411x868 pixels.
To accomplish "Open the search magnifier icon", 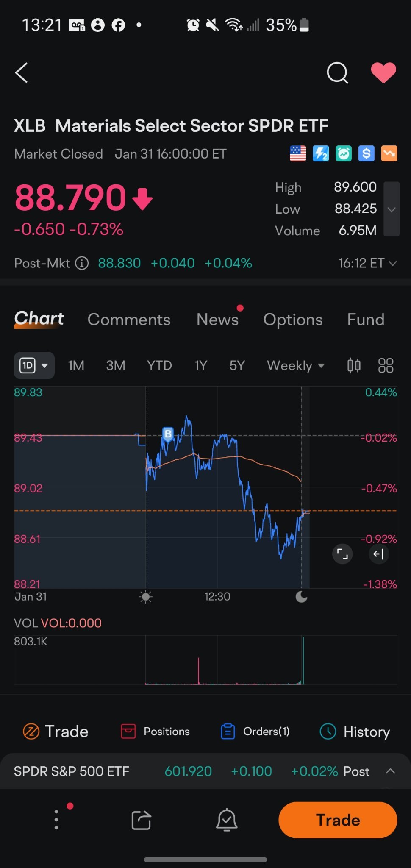I will coord(337,73).
